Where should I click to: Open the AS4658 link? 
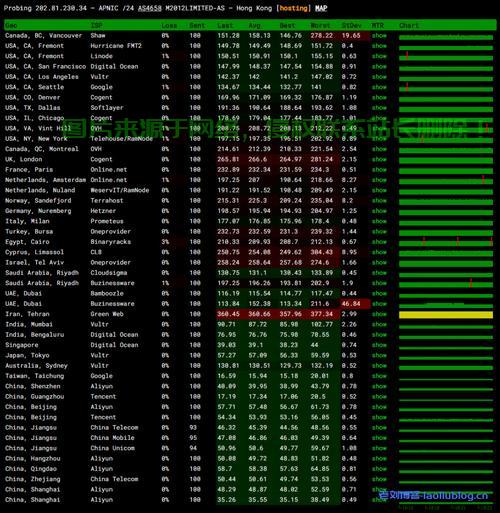150,8
